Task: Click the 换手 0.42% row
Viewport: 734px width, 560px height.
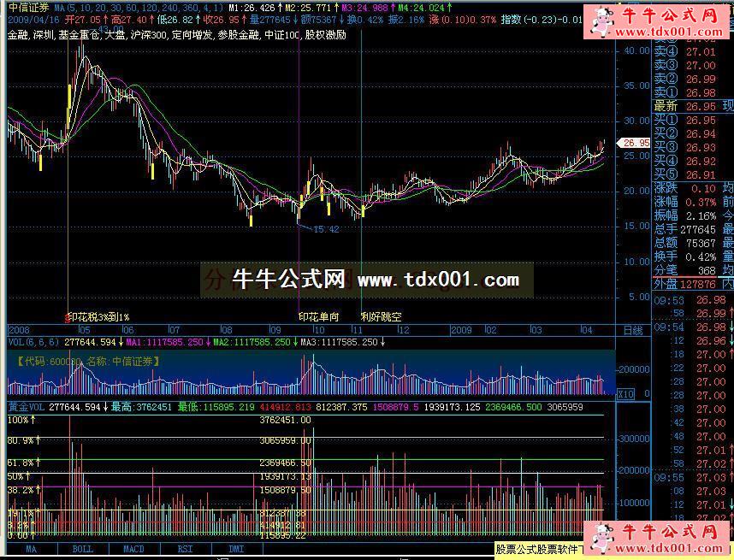Action: [x=685, y=256]
